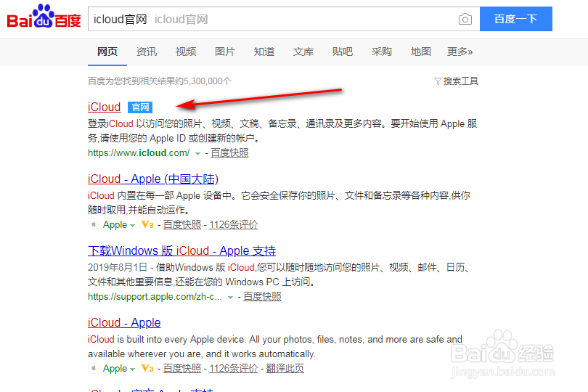The width and height of the screenshot is (588, 392).
Task: Click the V3 rating badge under iCloud - Apple English result
Action: click(x=147, y=368)
